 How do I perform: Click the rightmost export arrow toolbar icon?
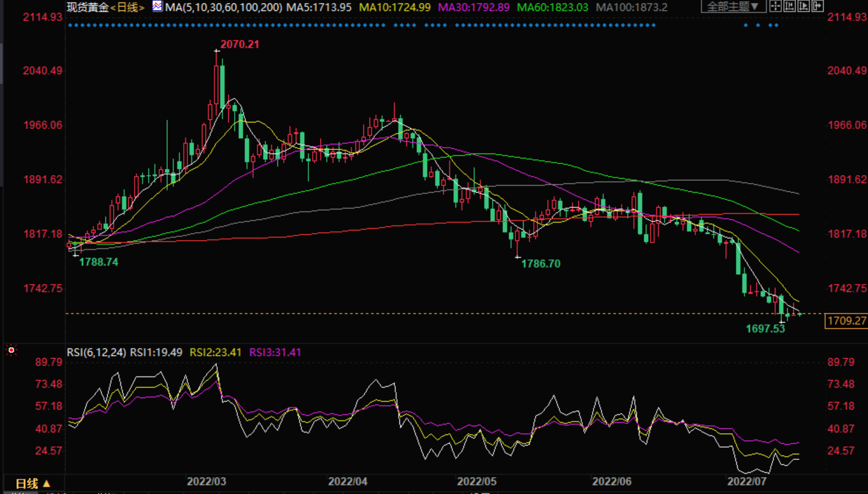(x=818, y=6)
